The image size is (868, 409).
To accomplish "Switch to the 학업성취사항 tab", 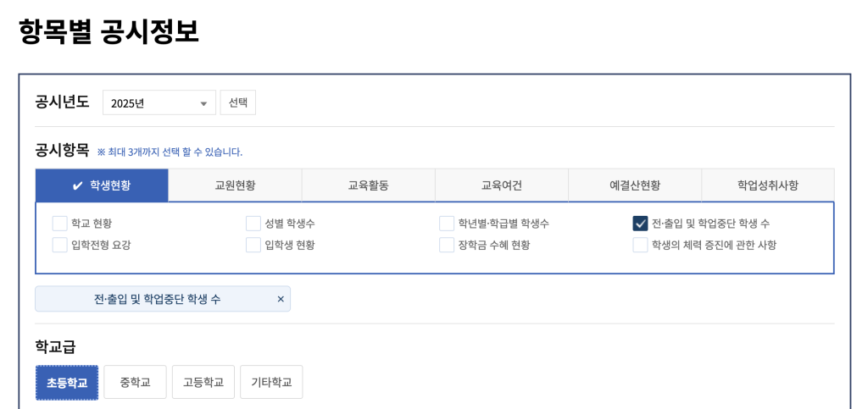I will 767,185.
